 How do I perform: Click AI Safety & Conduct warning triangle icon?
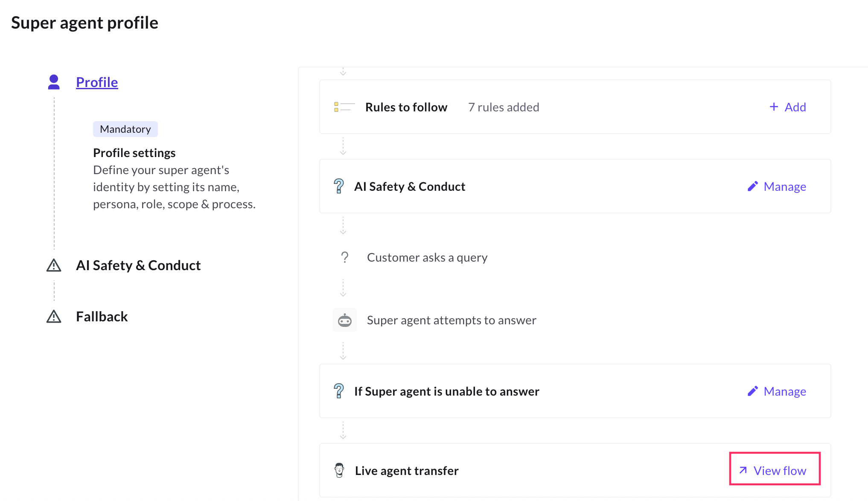point(54,265)
